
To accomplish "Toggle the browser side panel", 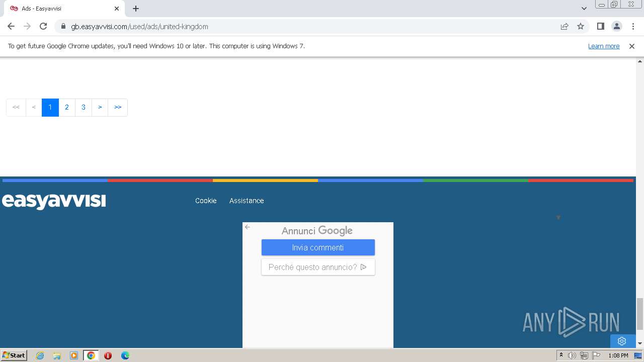I will click(x=600, y=26).
